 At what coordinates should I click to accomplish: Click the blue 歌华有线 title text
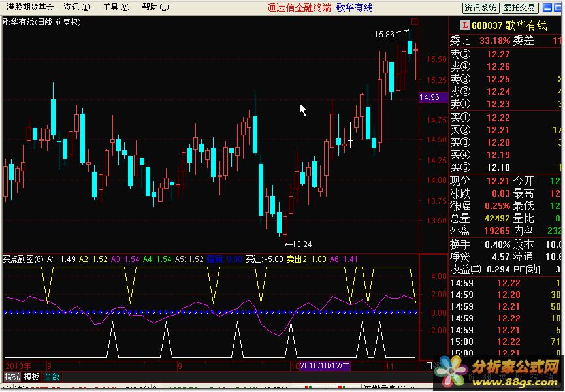click(x=355, y=8)
